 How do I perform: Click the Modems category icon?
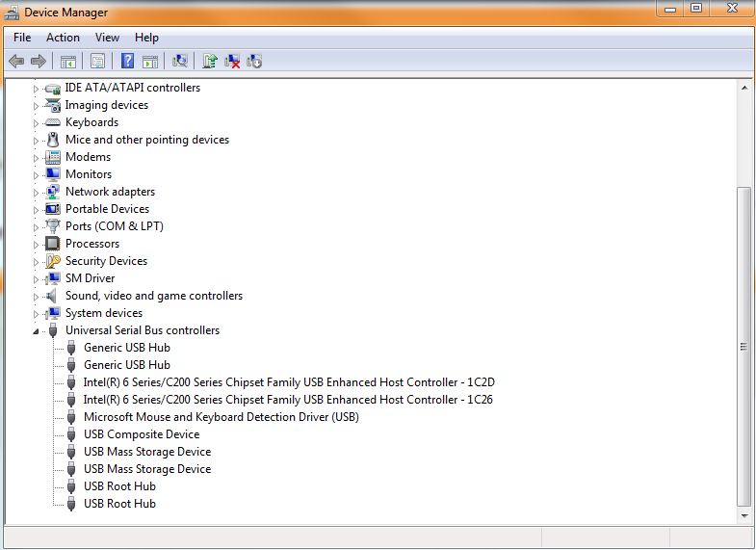coord(53,157)
